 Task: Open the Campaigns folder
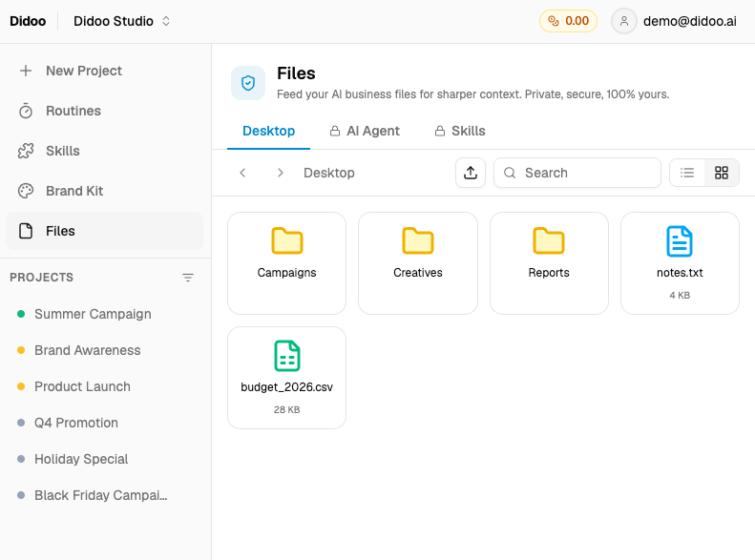coord(286,262)
